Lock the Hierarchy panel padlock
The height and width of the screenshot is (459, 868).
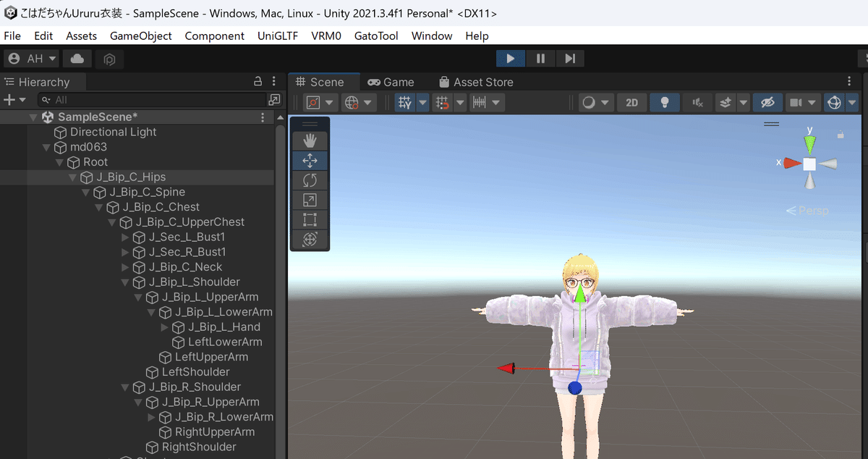pyautogui.click(x=258, y=81)
